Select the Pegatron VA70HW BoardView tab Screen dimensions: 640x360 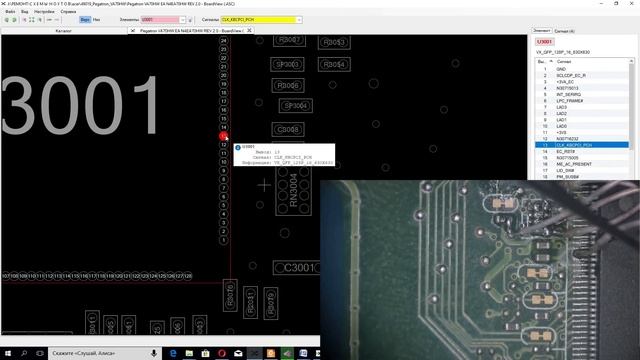click(191, 31)
